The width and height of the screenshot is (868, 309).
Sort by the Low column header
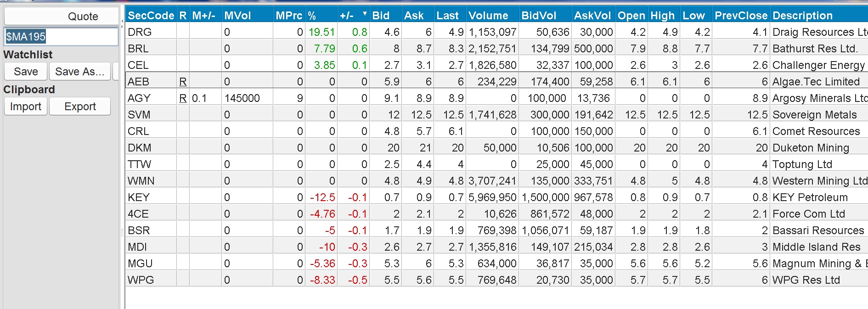pos(696,15)
